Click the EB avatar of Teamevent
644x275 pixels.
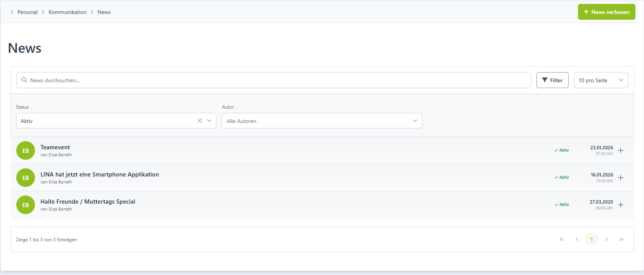[x=26, y=150]
